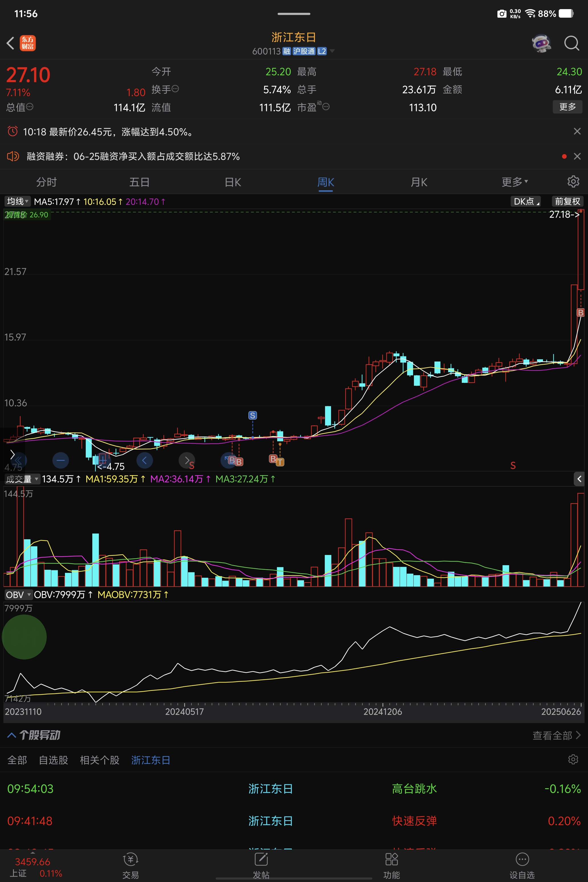
Task: Open 个股异动 settings gear
Action: click(x=573, y=760)
